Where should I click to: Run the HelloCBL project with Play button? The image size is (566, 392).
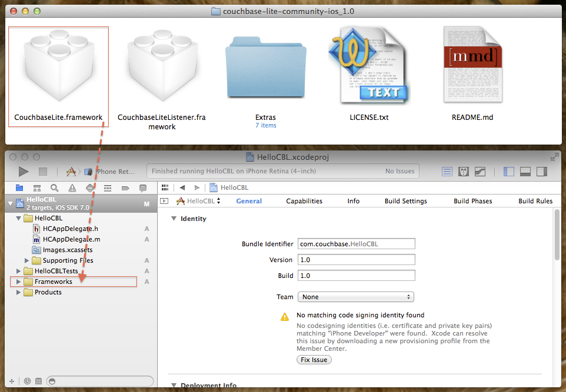pos(24,172)
